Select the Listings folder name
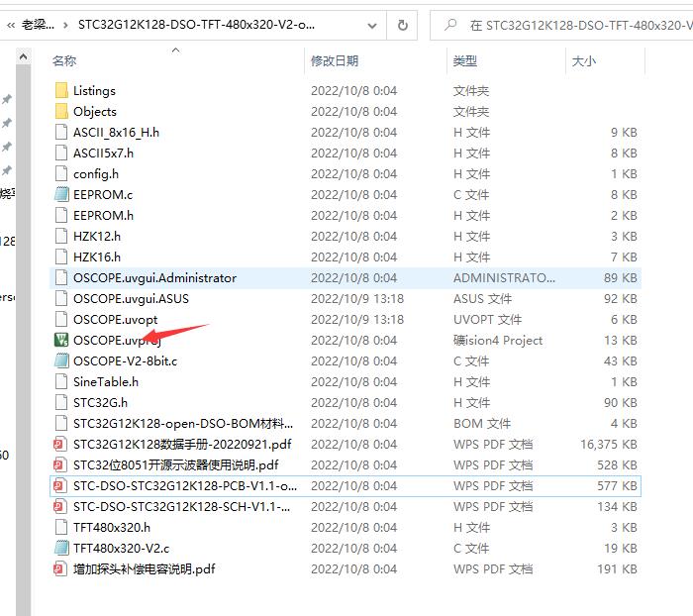 coord(95,91)
